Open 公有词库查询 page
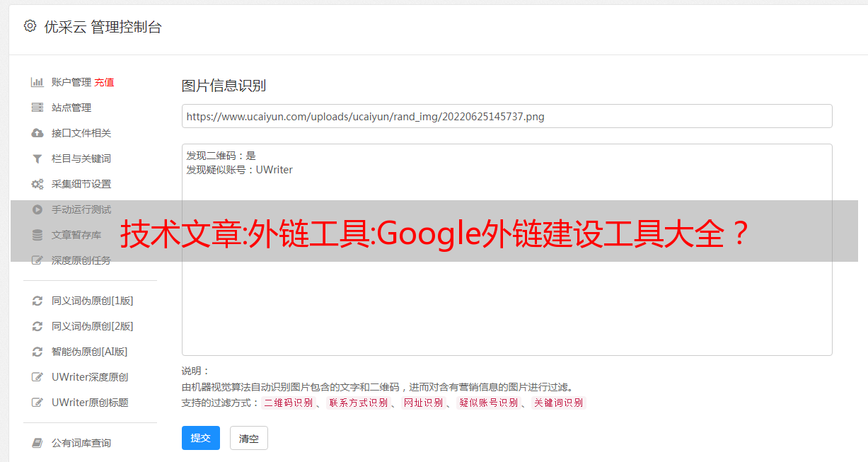 point(81,443)
